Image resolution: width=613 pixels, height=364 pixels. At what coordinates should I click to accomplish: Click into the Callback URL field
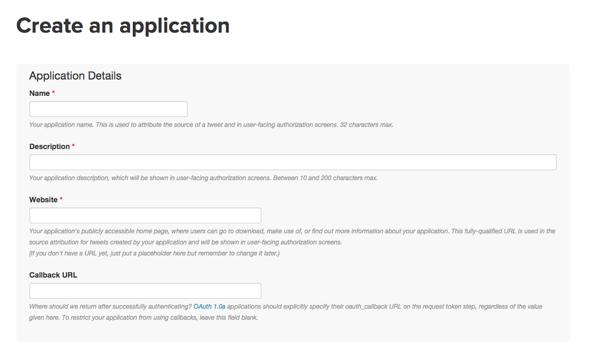(145, 291)
